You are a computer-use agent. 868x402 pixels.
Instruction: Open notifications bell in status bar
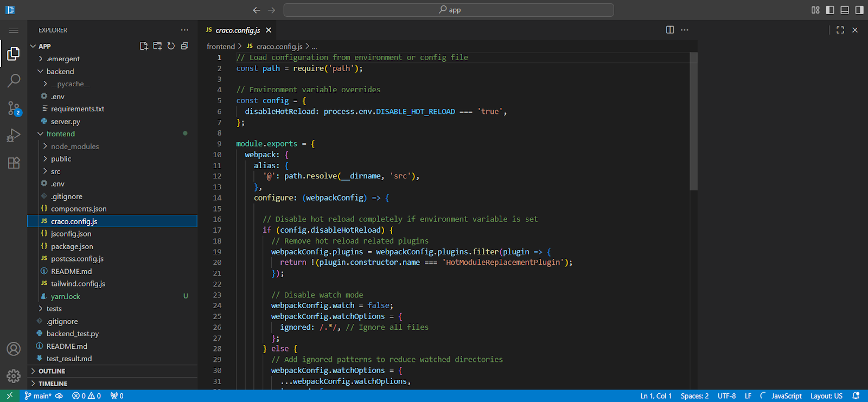pos(856,396)
